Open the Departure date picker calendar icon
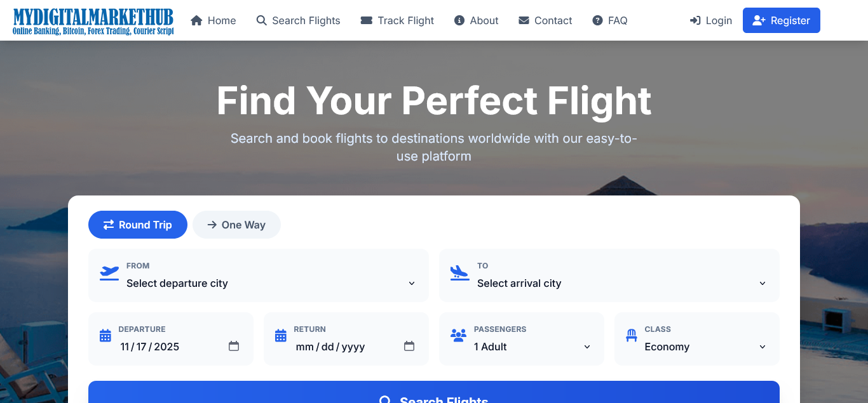Screen dimensions: 868x403 234,347
